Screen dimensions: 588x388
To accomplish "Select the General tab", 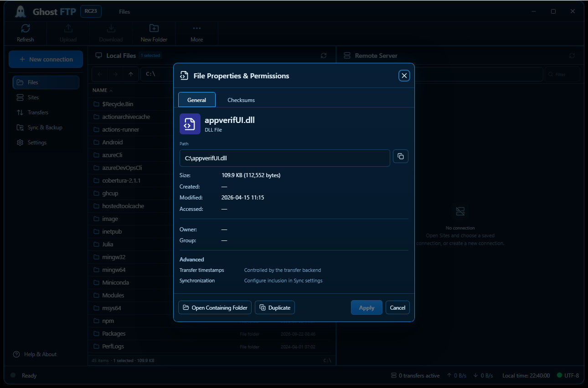I will tap(197, 100).
